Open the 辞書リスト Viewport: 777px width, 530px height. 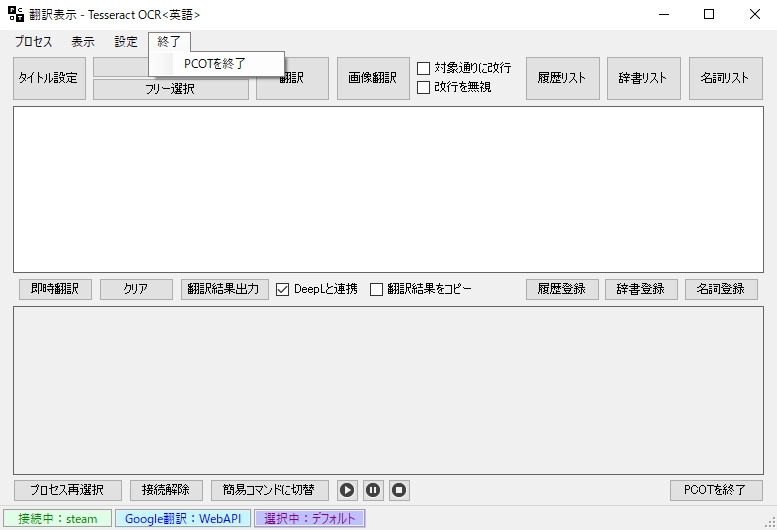pyautogui.click(x=644, y=78)
